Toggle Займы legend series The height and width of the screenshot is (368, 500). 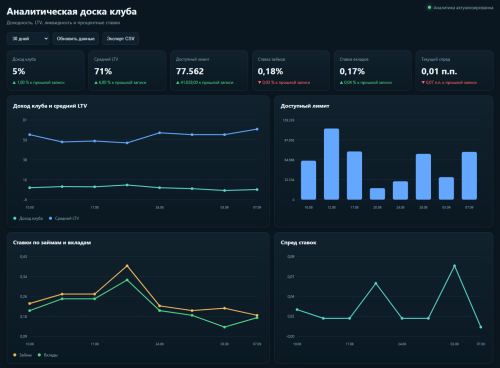22,355
